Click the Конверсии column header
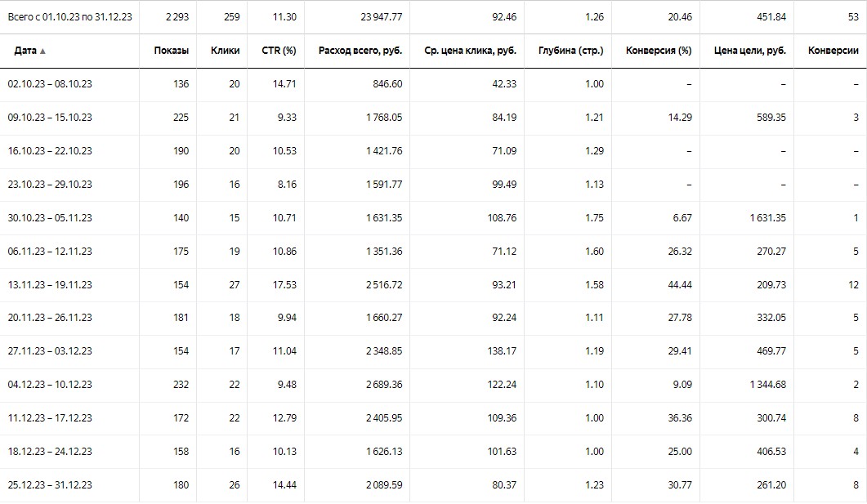Image resolution: width=867 pixels, height=504 pixels. [833, 51]
